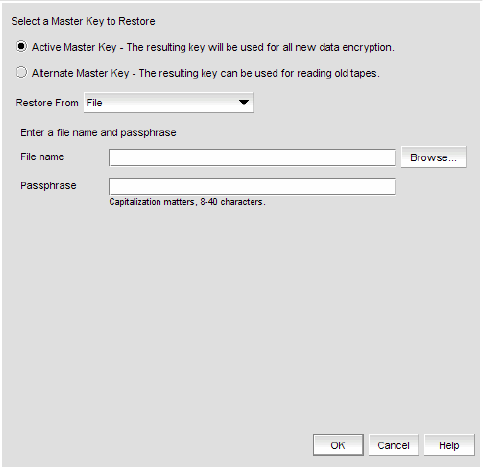This screenshot has height=469, width=483.
Task: Click the selected 'File' value in Restore From
Action: (x=94, y=103)
